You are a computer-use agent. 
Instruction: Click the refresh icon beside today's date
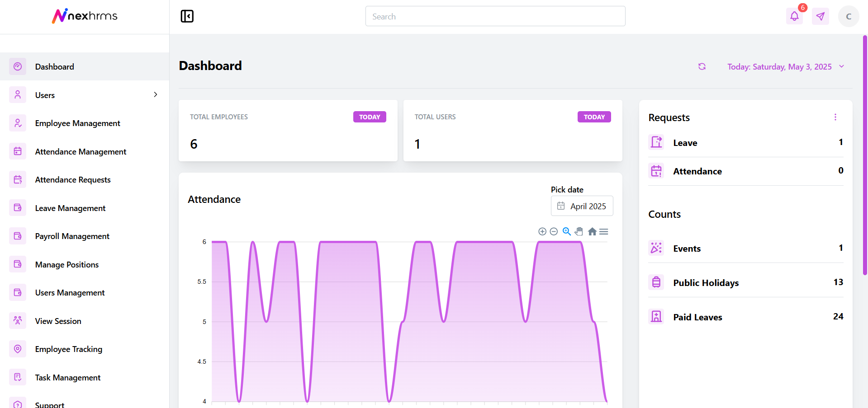[702, 66]
